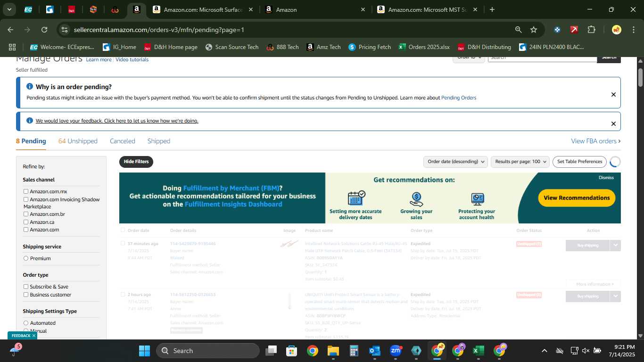Expand the Buy shipping arrow for order 114-5812250
The width and height of the screenshot is (644, 362).
[615, 296]
